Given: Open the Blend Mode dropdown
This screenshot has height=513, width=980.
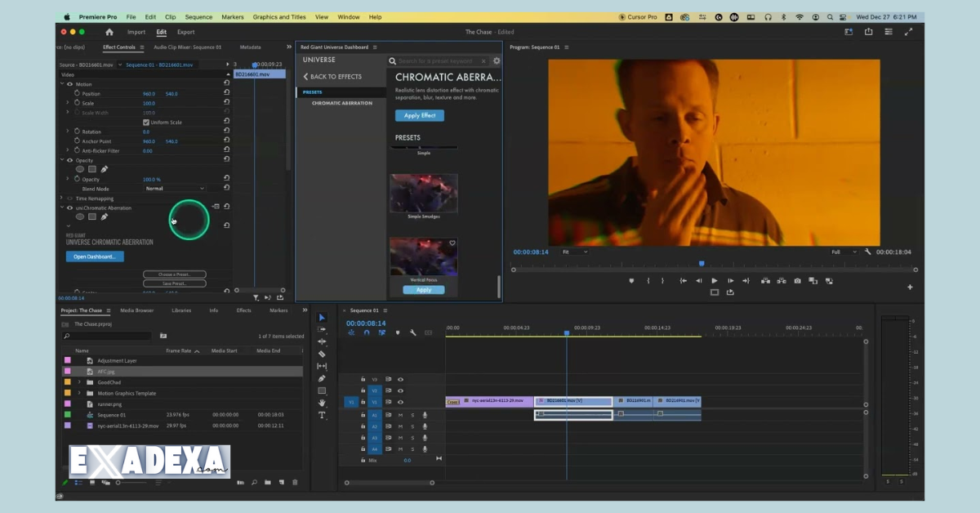Looking at the screenshot, I should pyautogui.click(x=175, y=189).
